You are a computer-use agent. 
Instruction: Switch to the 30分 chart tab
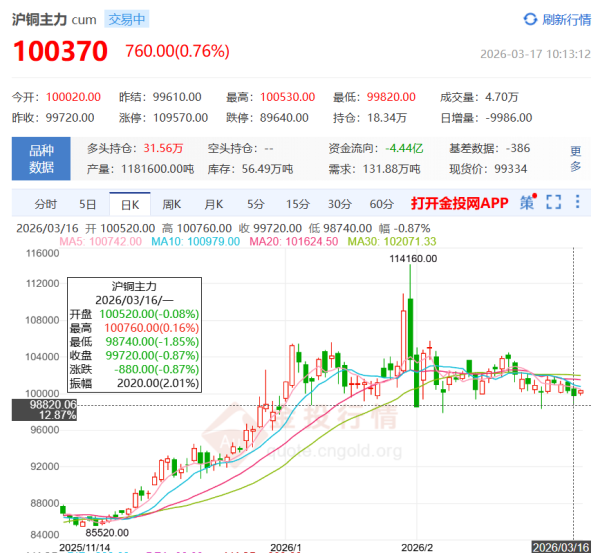(339, 204)
